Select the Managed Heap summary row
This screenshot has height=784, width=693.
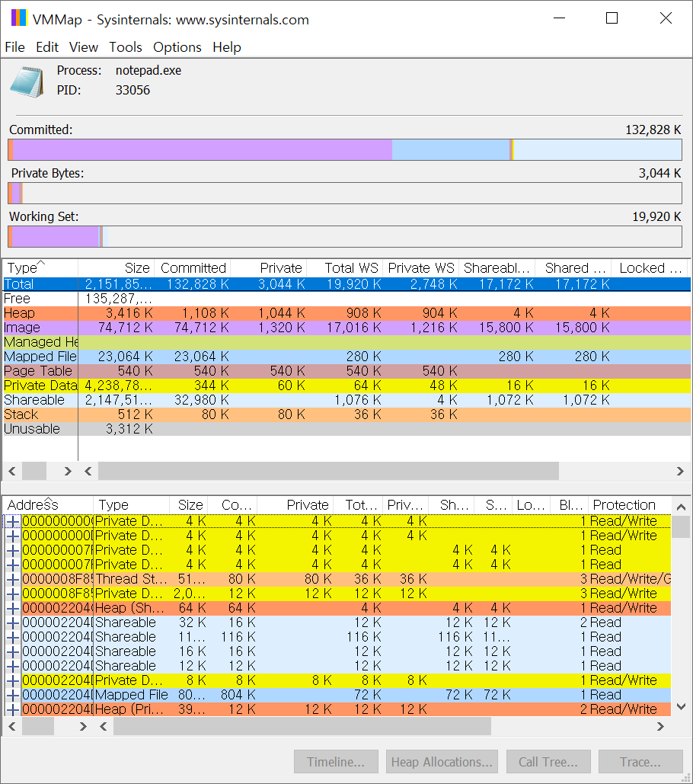[x=346, y=342]
